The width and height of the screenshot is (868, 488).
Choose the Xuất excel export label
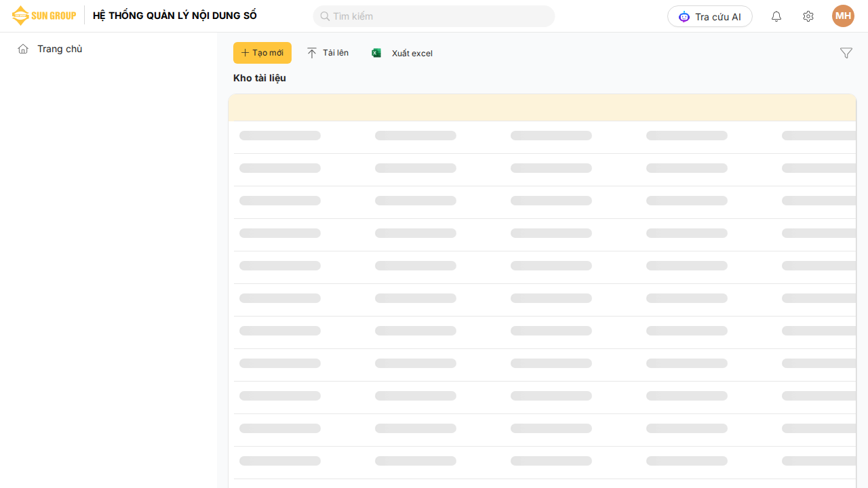(412, 54)
